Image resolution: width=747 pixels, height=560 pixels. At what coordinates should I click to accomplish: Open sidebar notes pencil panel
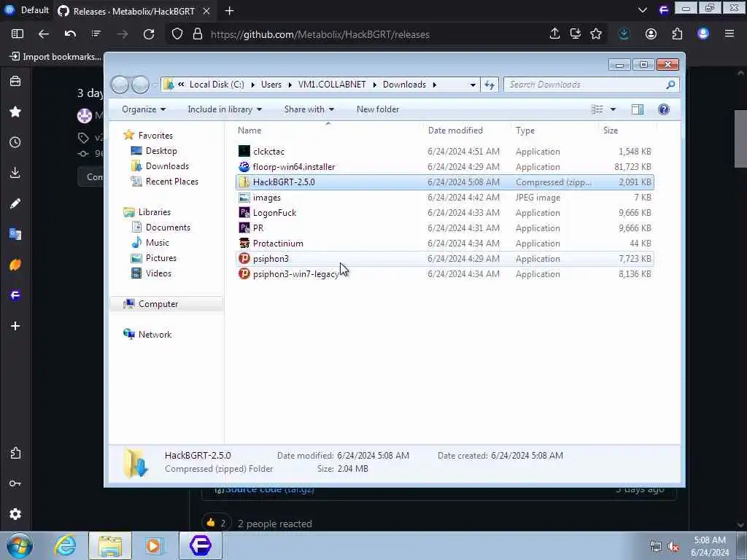(x=15, y=204)
